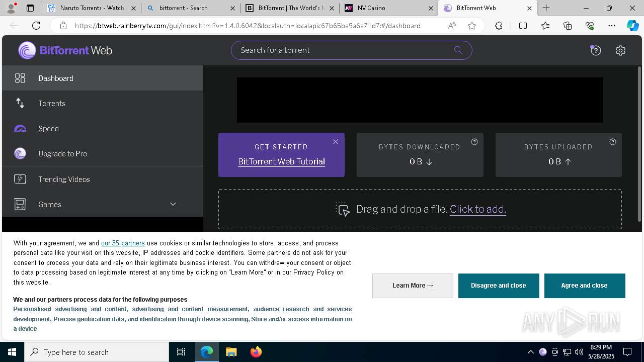
Task: Open the volume control in the tray
Action: click(579, 352)
